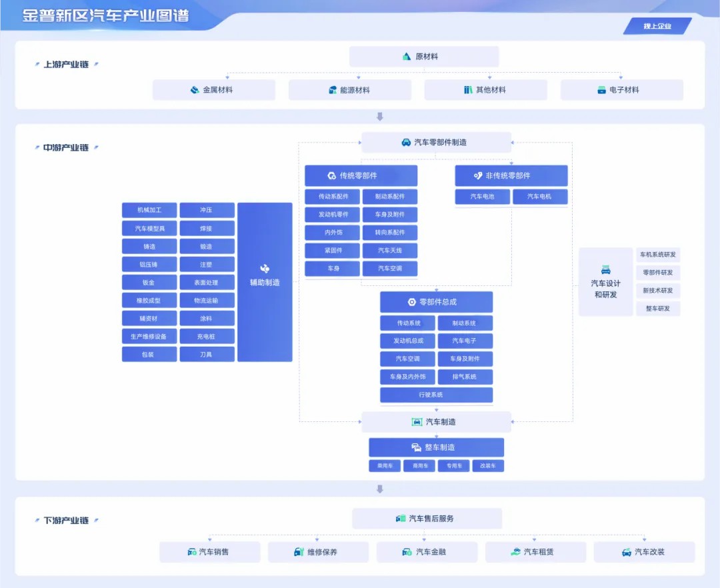Click the 行驶系统 wide tile
Image resolution: width=720 pixels, height=588 pixels.
436,395
